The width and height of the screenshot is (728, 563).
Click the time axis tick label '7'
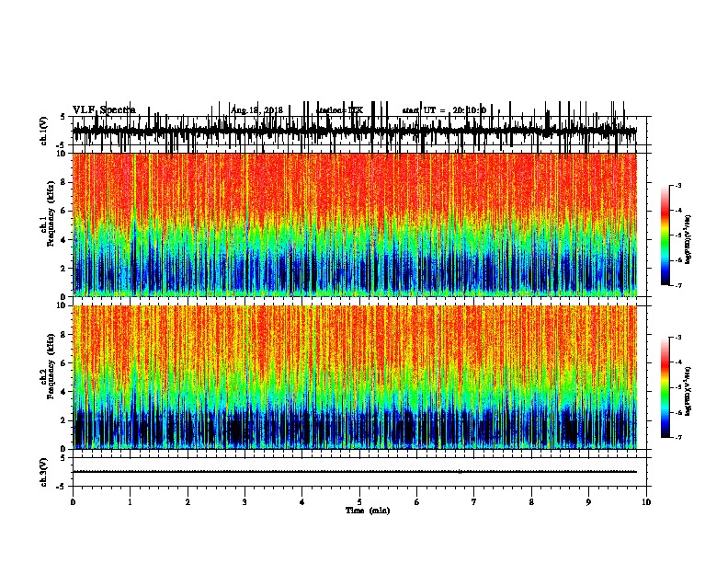pos(474,502)
